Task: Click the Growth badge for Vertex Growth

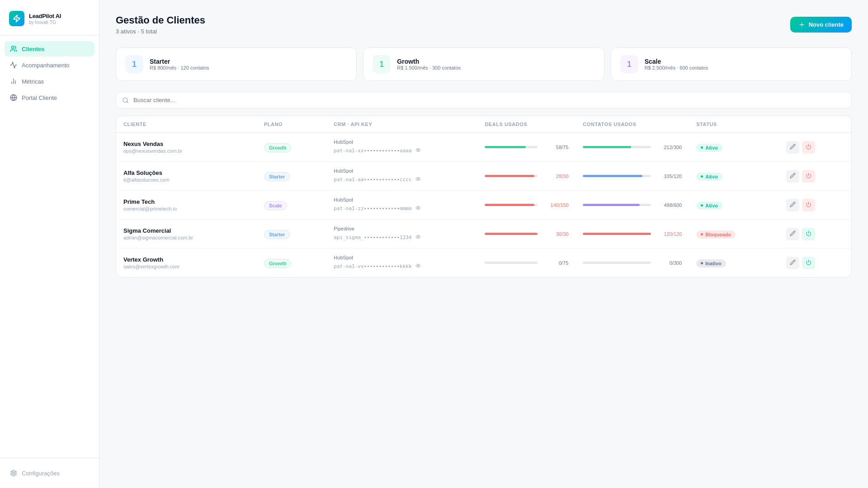Action: (x=278, y=263)
